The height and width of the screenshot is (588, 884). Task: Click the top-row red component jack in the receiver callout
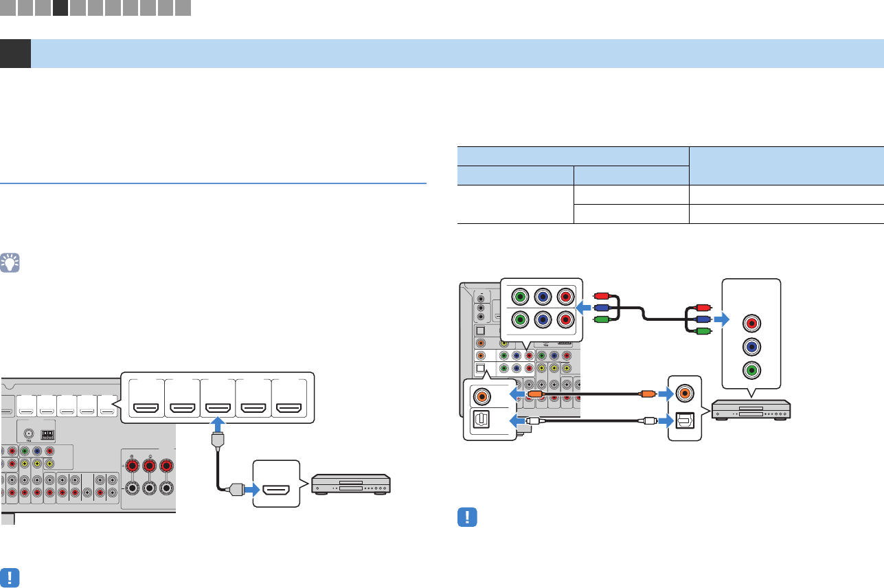click(567, 298)
